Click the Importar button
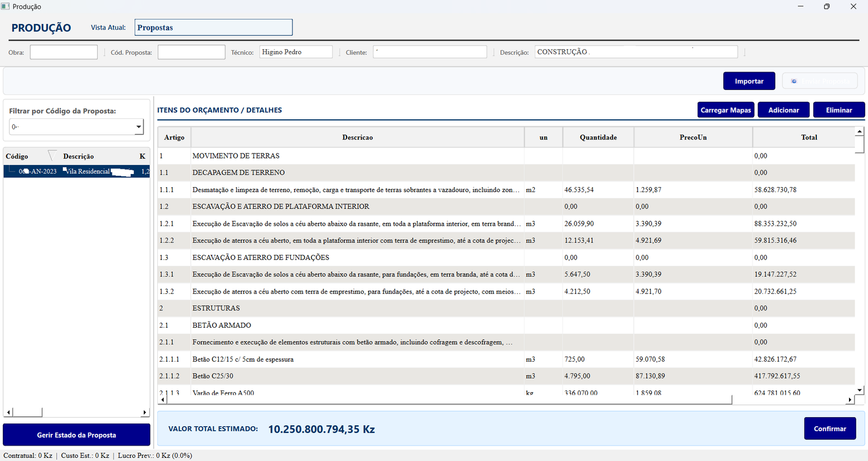The height and width of the screenshot is (461, 868). click(x=749, y=81)
